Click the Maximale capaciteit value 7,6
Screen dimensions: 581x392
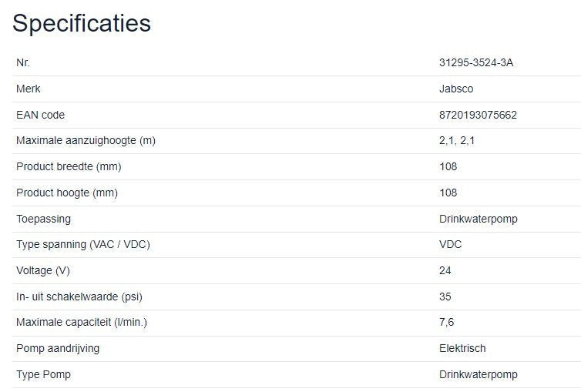pyautogui.click(x=446, y=322)
